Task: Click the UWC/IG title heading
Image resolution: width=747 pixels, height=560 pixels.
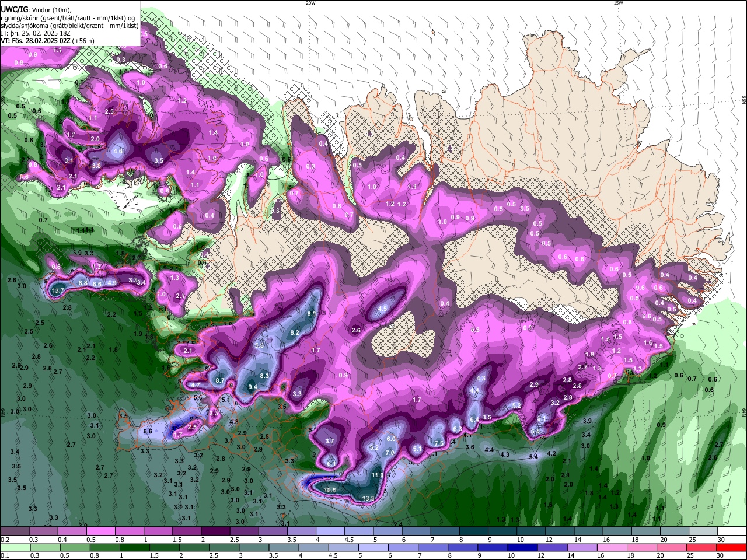Action: pos(13,9)
